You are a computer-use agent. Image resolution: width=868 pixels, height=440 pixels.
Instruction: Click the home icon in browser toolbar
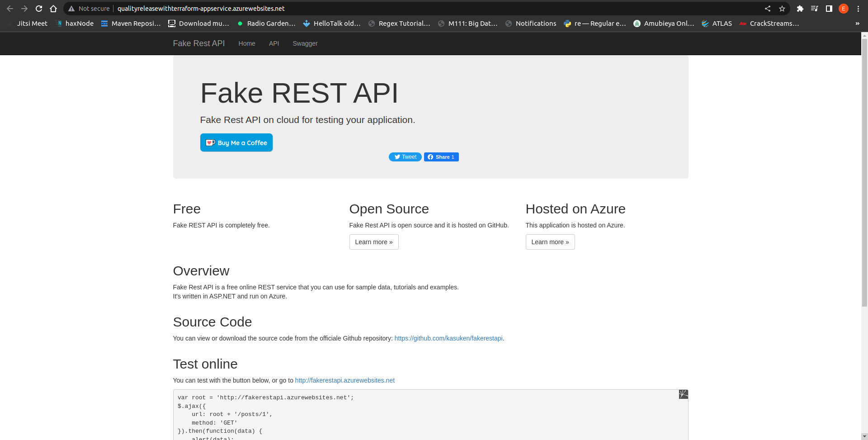click(53, 9)
